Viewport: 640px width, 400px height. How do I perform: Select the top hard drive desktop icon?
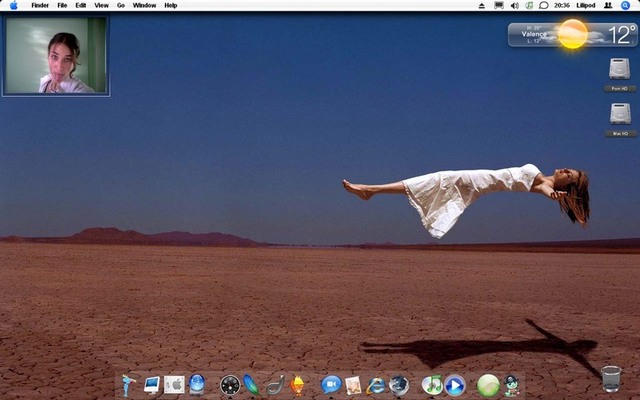point(620,70)
